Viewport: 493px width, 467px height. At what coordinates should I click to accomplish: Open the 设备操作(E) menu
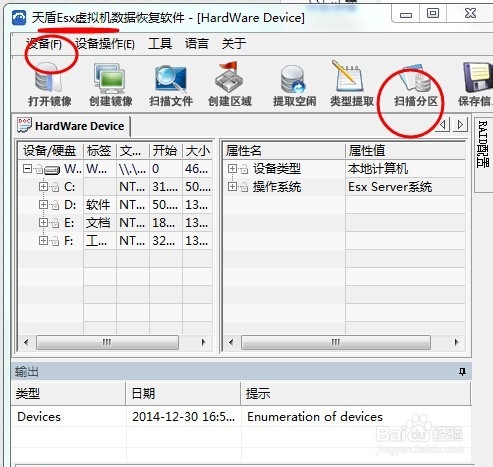coord(105,44)
